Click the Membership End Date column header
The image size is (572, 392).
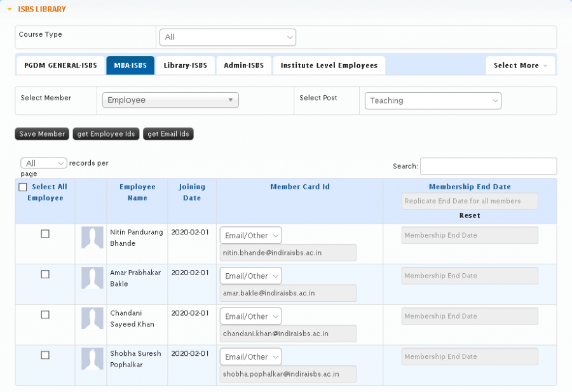tap(470, 187)
